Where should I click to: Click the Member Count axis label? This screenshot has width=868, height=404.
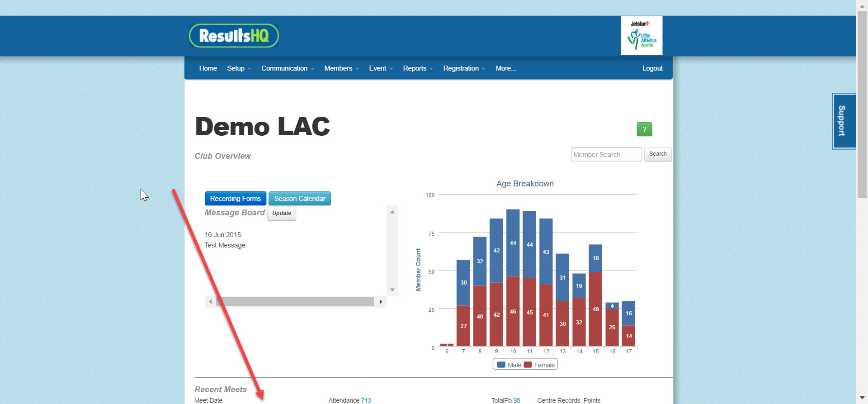(418, 270)
